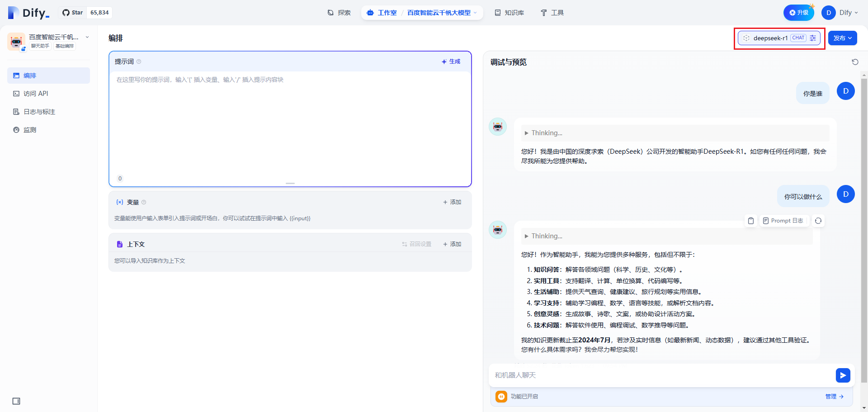The width and height of the screenshot is (868, 412).
Task: Click the 升级 upgrade button
Action: pos(798,13)
